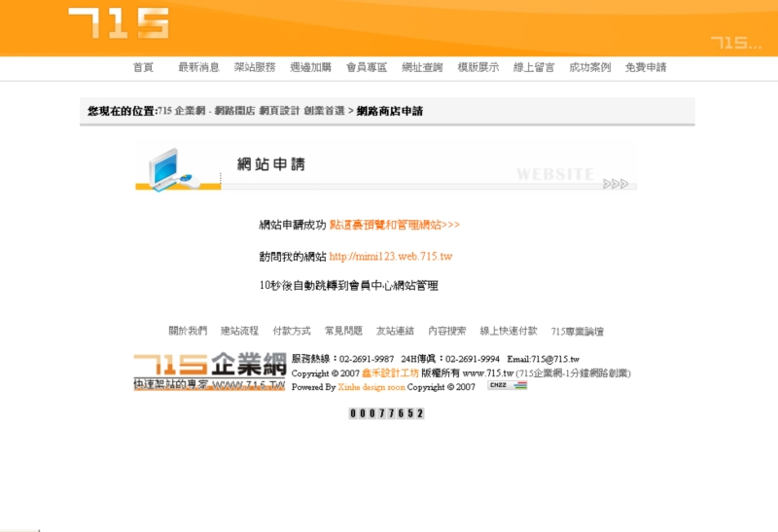Select 模版展示 from the top navigation

point(477,68)
